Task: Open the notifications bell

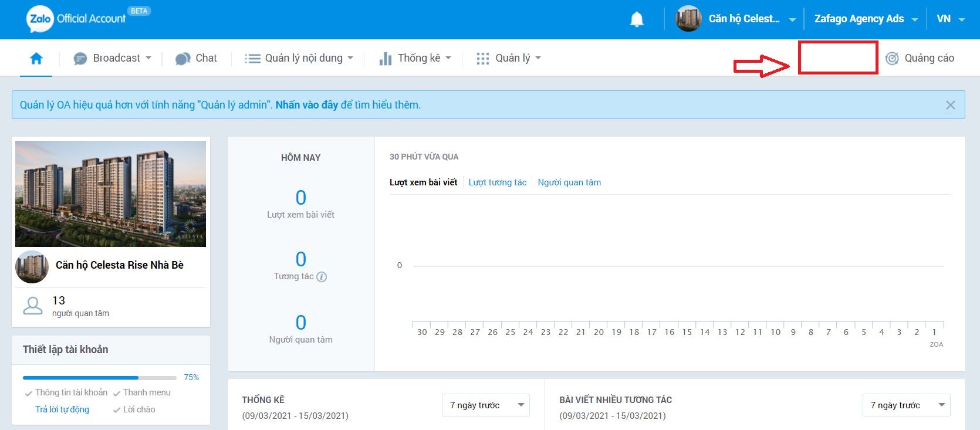Action: pos(637,19)
